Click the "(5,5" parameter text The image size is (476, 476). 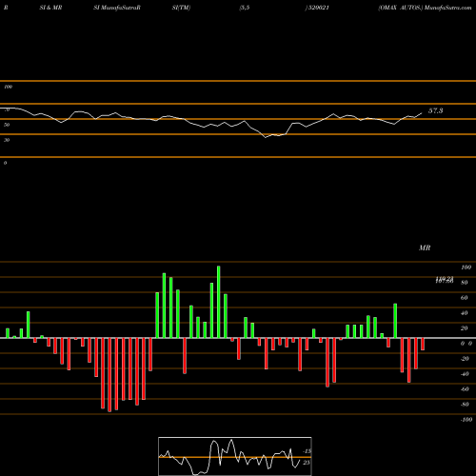click(245, 8)
